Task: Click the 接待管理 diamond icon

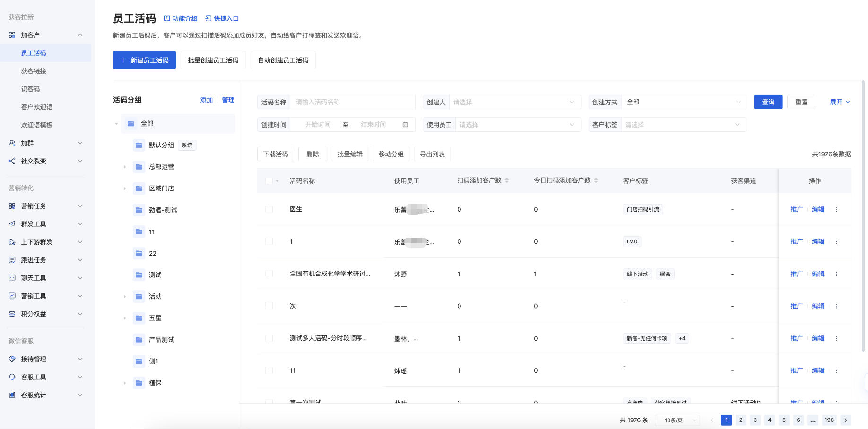Action: click(x=12, y=359)
